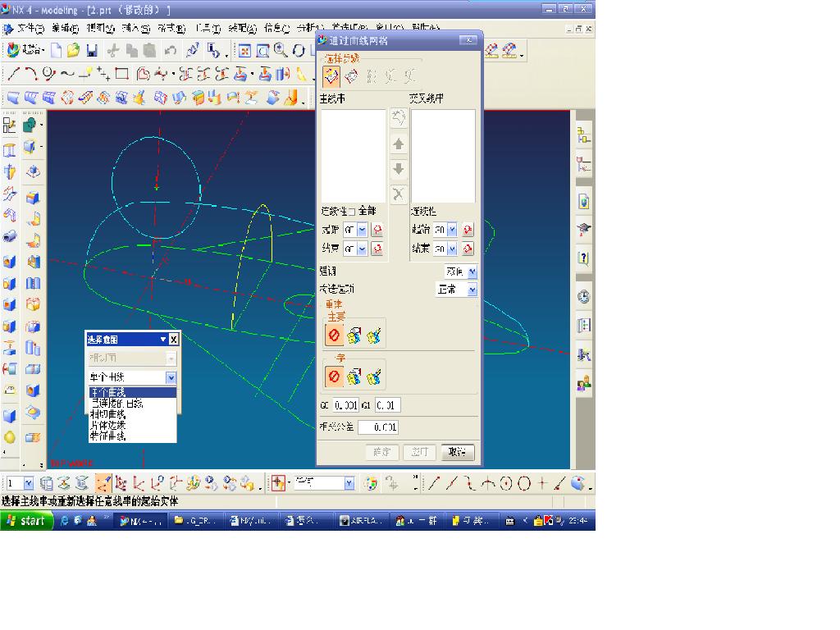Click the Start application button with NX logo

tap(25, 50)
